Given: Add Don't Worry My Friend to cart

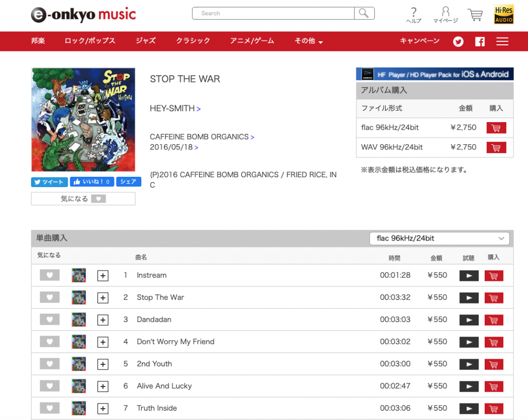Looking at the screenshot, I should point(493,342).
